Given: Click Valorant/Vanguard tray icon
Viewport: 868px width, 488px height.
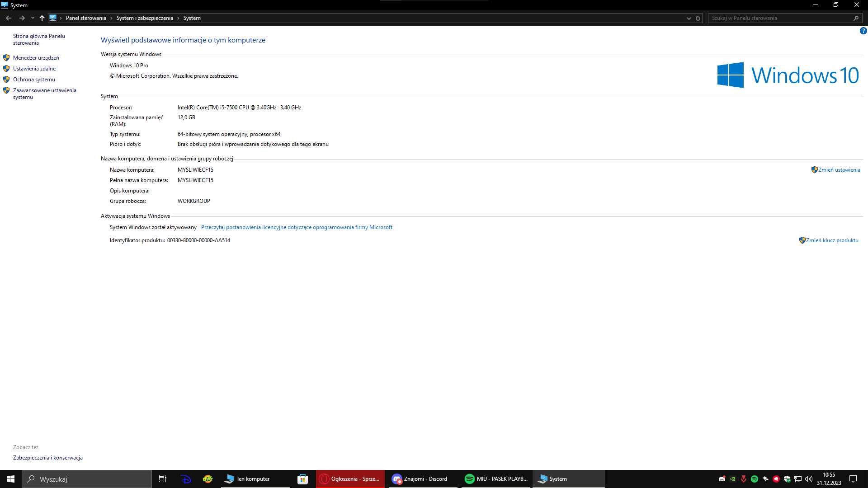Looking at the screenshot, I should pos(744,479).
